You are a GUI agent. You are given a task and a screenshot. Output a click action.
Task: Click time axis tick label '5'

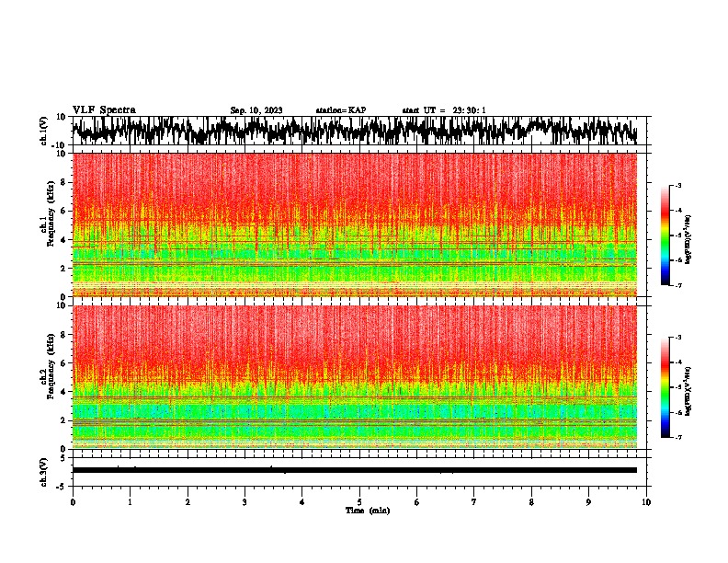pyautogui.click(x=359, y=502)
